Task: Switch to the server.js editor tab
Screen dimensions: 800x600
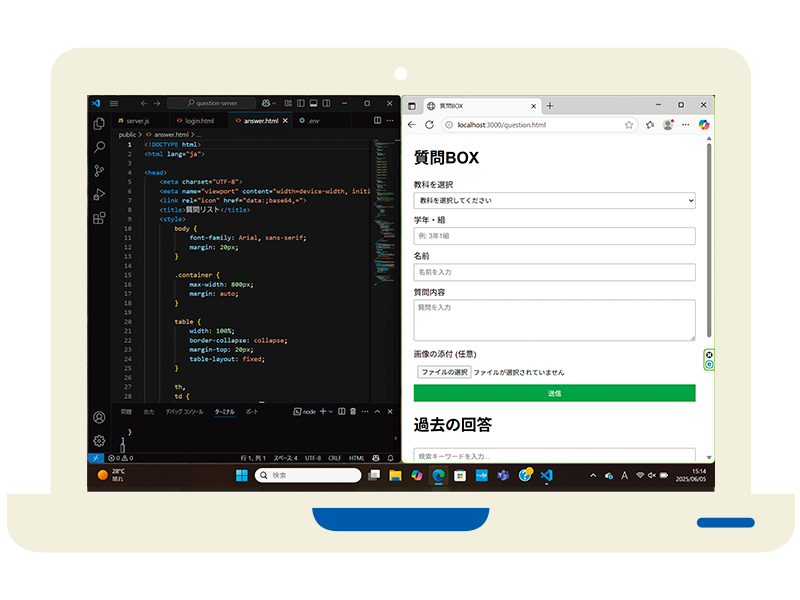Action: point(137,121)
